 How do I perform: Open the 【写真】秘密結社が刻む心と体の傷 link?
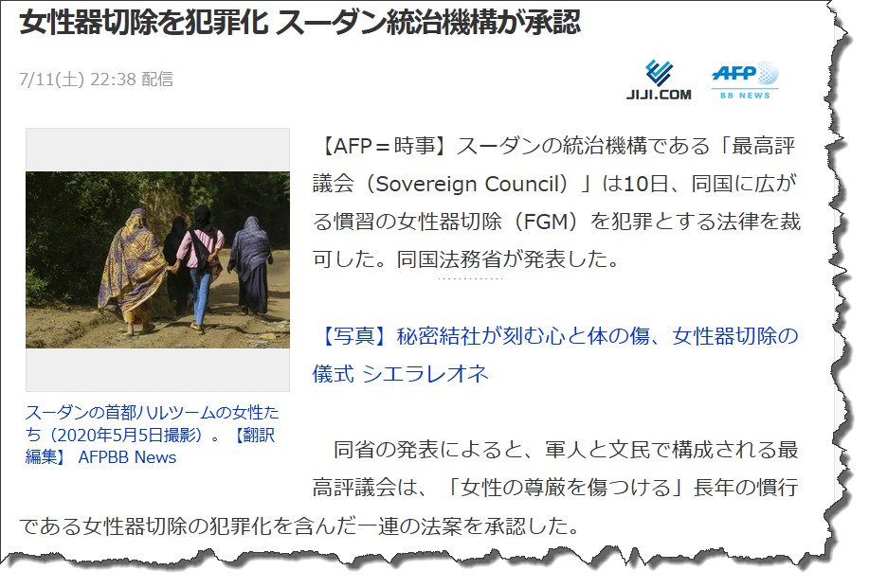pyautogui.click(x=554, y=355)
